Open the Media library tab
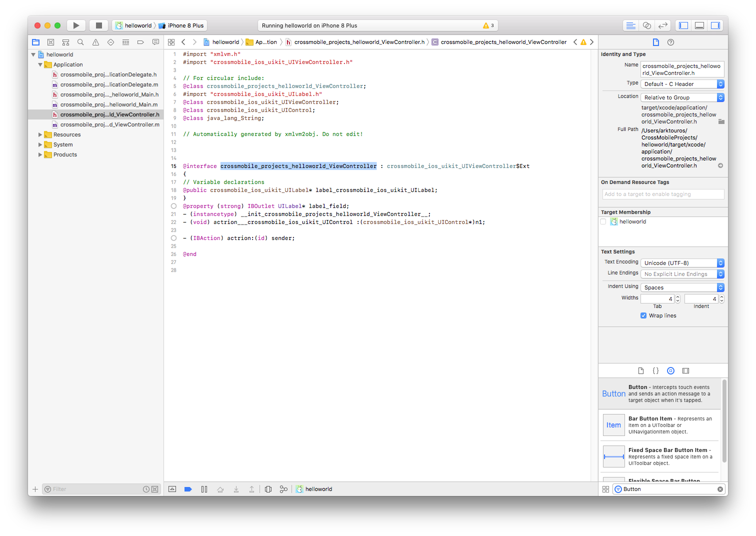The height and width of the screenshot is (536, 756). 686,370
